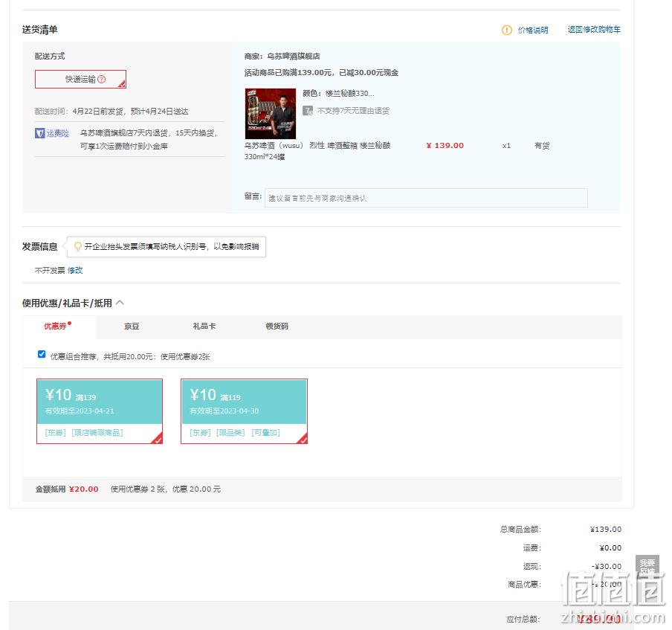Click 不支持7天无理由退货 text
The image size is (672, 630).
point(353,111)
